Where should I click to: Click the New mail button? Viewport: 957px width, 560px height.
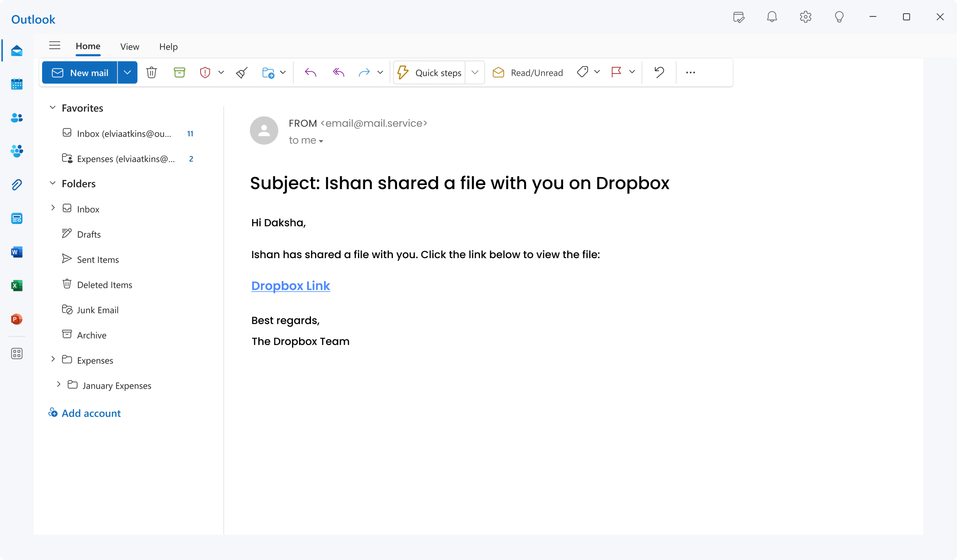pos(81,72)
